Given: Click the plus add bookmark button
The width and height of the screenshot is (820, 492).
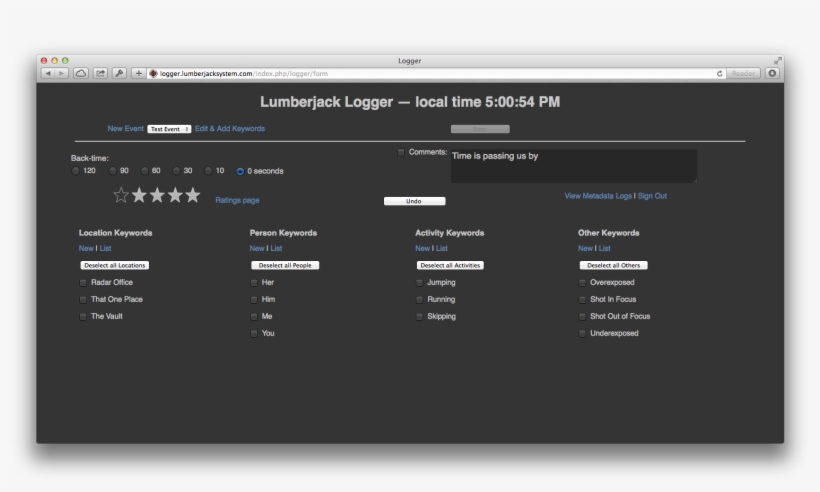Looking at the screenshot, I should (138, 73).
